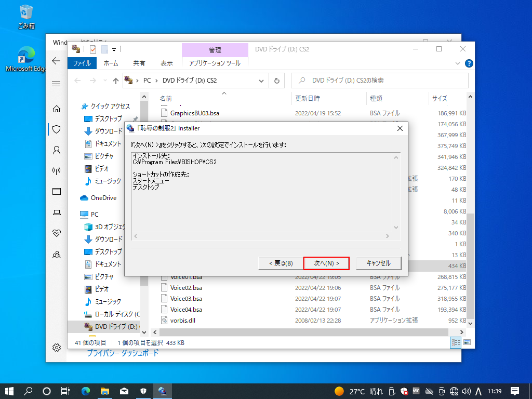Select the vorbis.dll file
This screenshot has height=399, width=532.
pyautogui.click(x=182, y=320)
